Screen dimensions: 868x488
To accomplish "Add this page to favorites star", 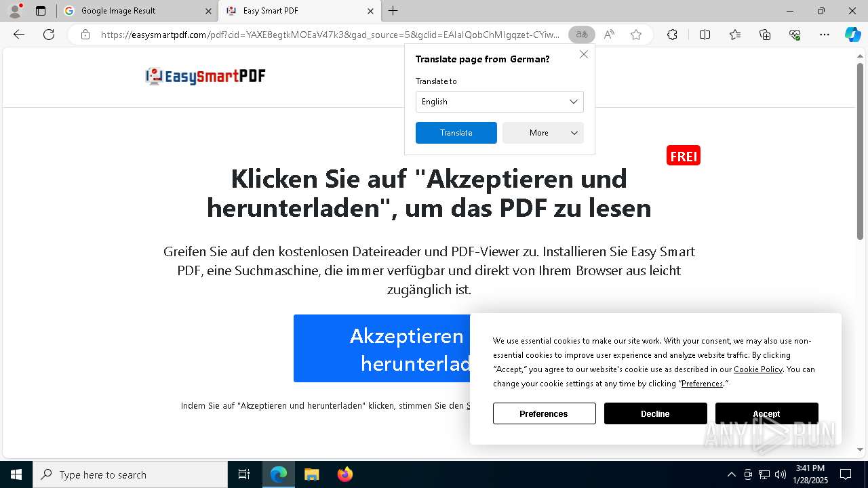I will [636, 35].
